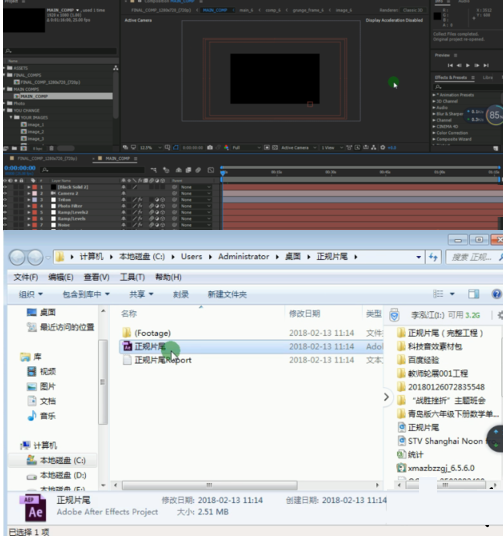The height and width of the screenshot is (540, 503).
Task: Click the 共享 button in the Explorer toolbar
Action: pos(141,294)
